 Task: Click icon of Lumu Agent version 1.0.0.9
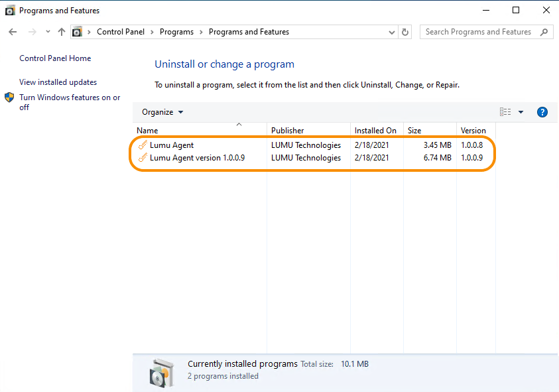point(143,157)
